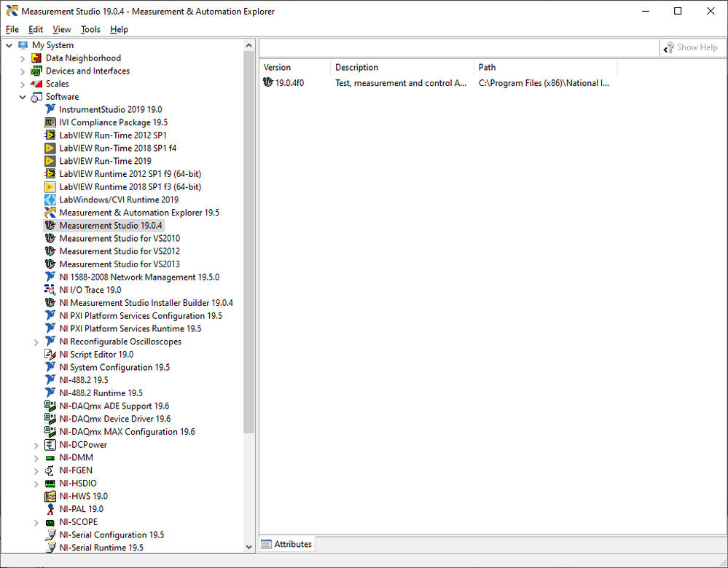Click tree scrollbar down arrow
728x568 pixels.
(248, 547)
